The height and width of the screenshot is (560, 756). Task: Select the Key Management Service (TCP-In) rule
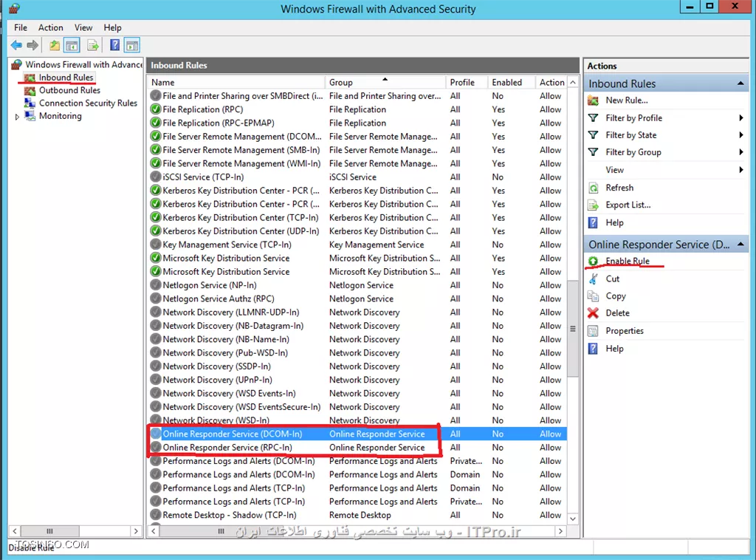point(357,245)
